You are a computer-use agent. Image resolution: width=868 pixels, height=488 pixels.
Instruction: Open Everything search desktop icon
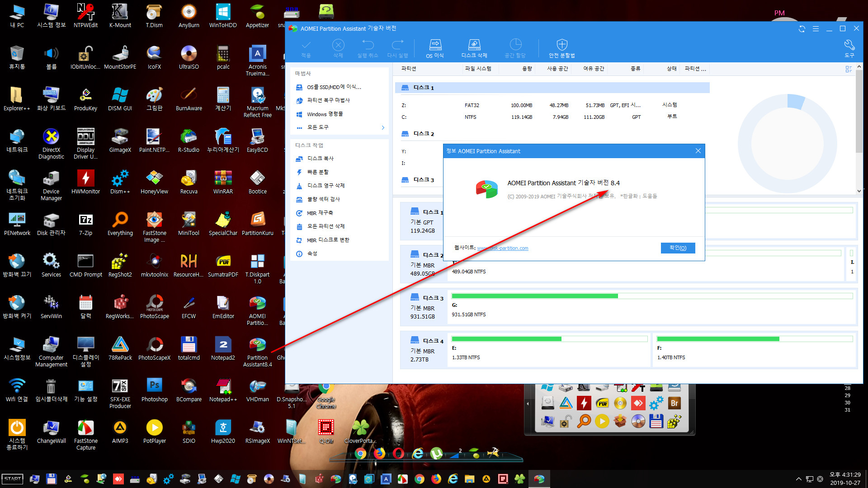(x=120, y=224)
